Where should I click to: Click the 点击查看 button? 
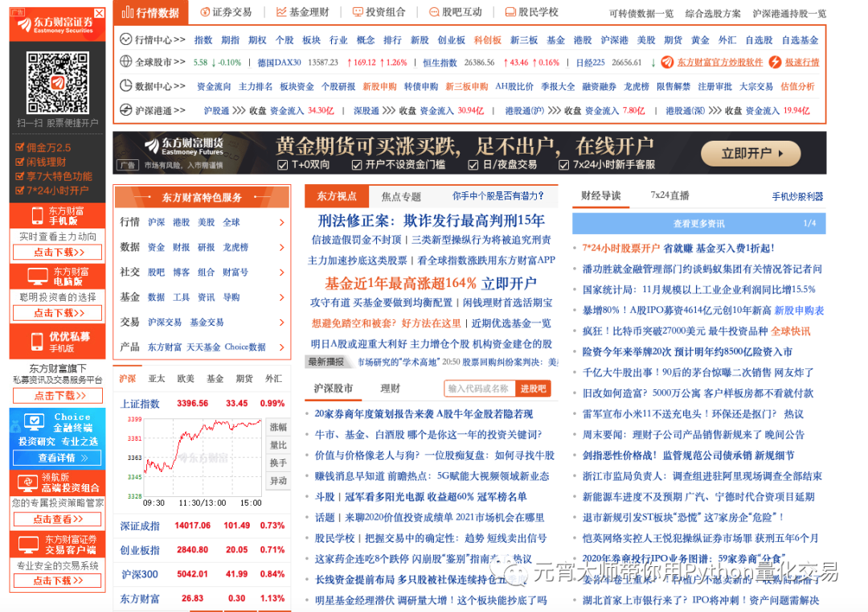coord(58,519)
